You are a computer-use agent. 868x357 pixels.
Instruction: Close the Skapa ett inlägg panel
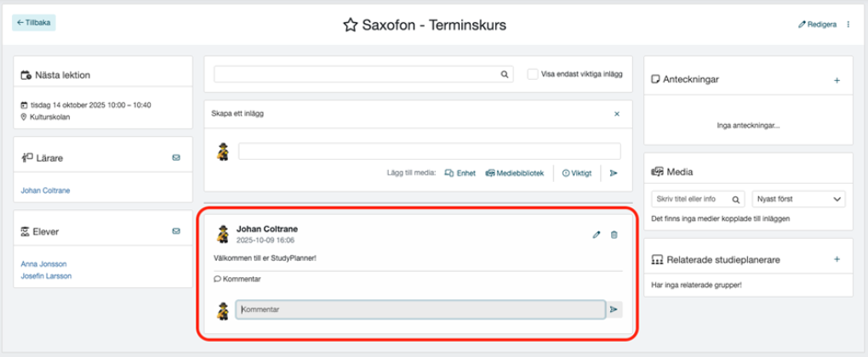[x=617, y=114]
